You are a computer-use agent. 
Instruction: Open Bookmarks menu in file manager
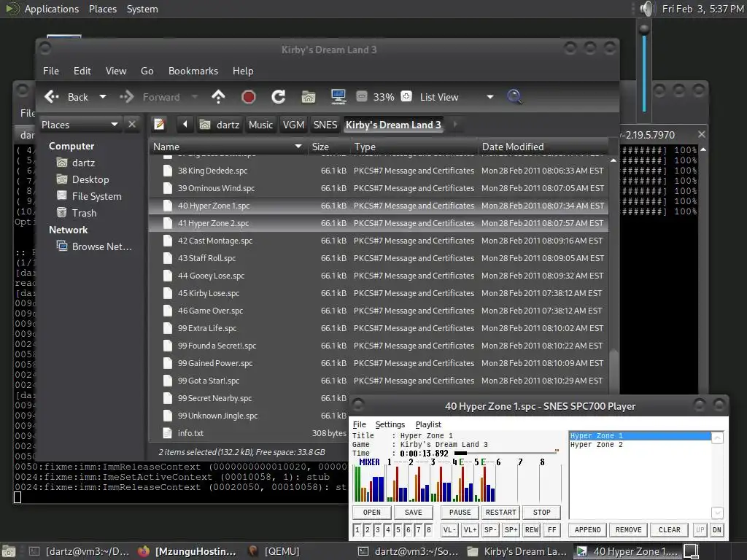tap(193, 71)
